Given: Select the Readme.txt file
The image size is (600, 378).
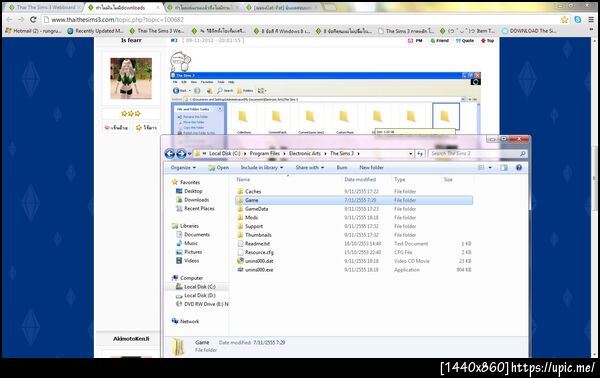Looking at the screenshot, I should tap(257, 244).
